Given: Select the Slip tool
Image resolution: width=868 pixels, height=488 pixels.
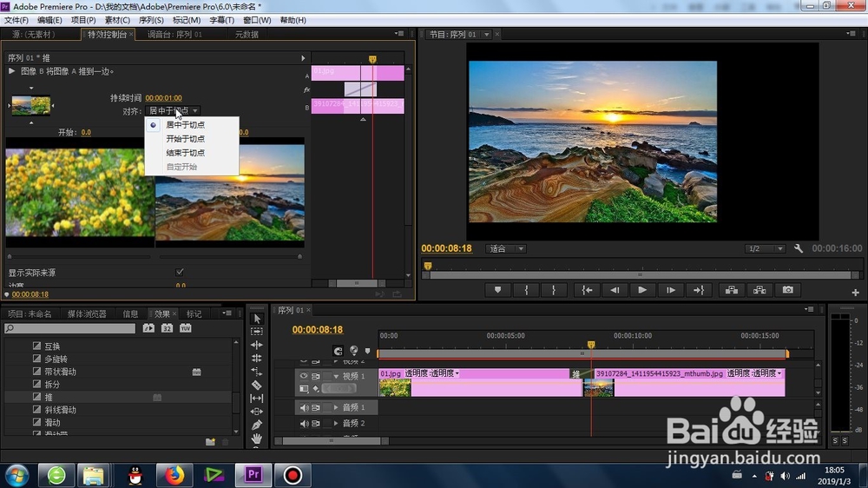Looking at the screenshot, I should [x=257, y=399].
